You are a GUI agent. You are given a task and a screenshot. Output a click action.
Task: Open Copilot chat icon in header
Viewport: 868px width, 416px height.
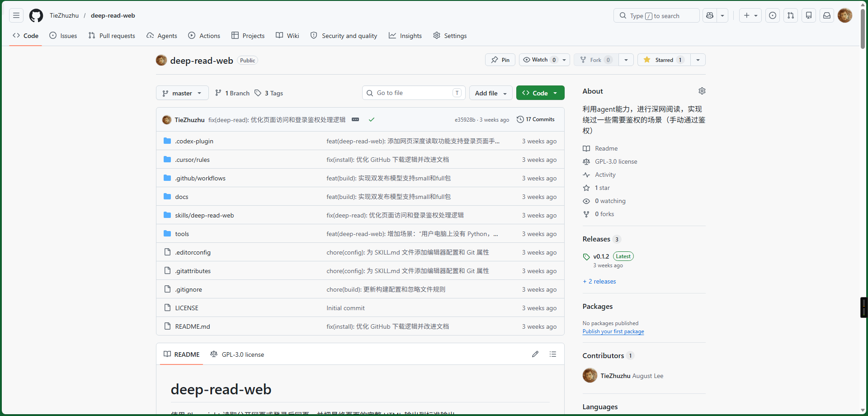click(710, 15)
